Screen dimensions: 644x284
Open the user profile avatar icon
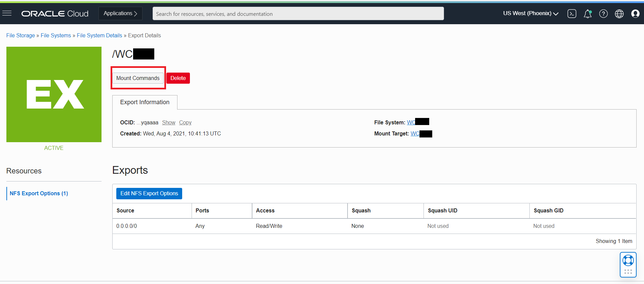(x=635, y=13)
